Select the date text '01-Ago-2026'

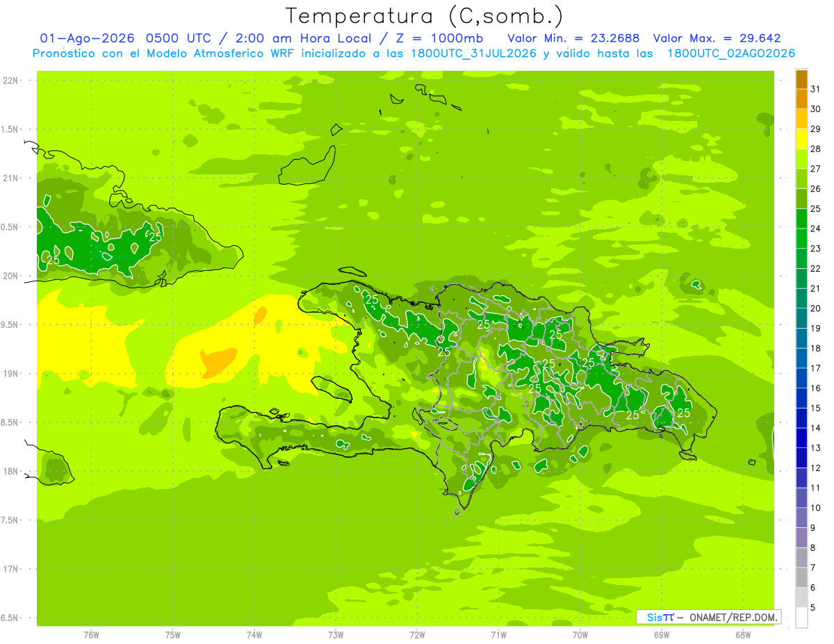[88, 38]
